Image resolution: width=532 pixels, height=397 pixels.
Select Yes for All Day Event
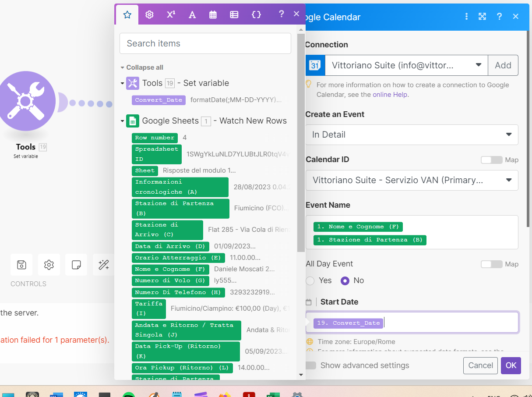(310, 280)
